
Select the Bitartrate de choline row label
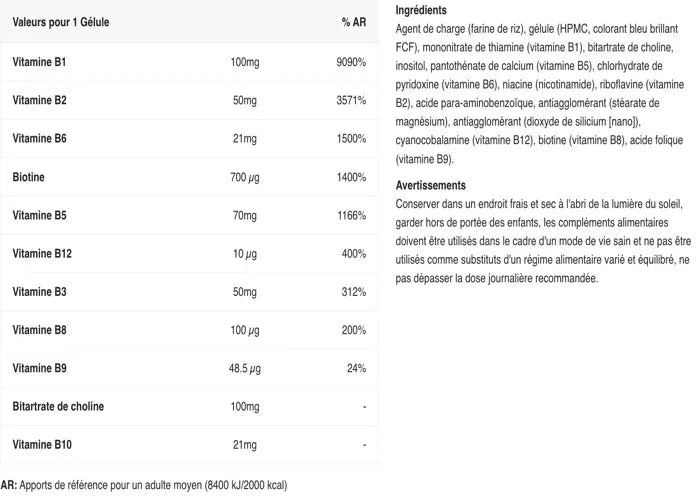(x=58, y=406)
